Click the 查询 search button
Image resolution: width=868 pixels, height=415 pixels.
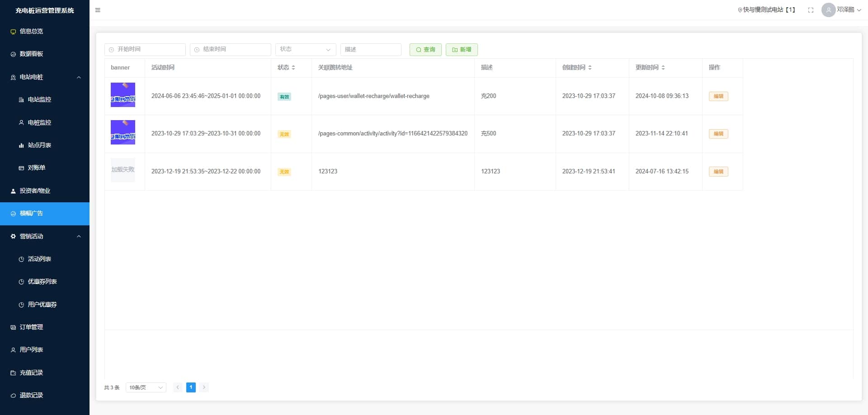point(425,50)
